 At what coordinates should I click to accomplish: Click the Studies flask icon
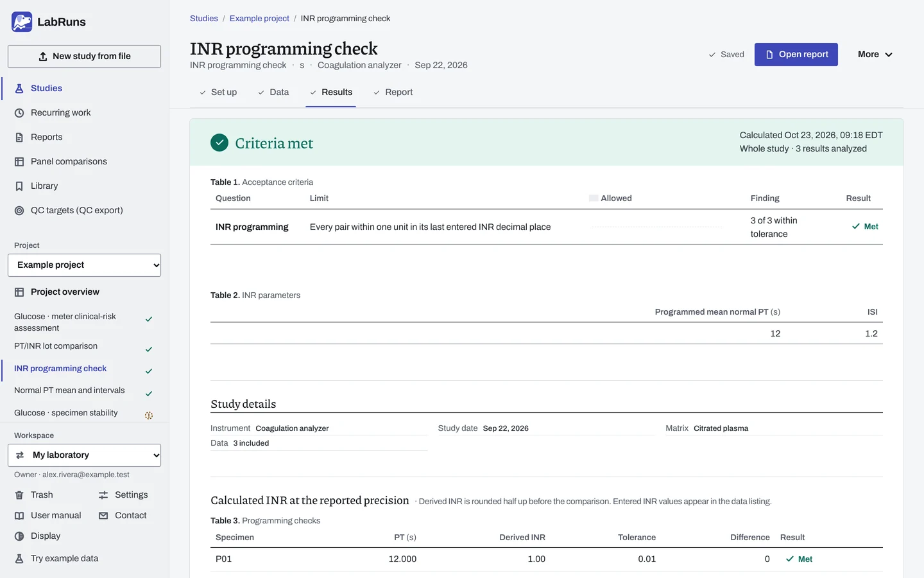point(19,89)
